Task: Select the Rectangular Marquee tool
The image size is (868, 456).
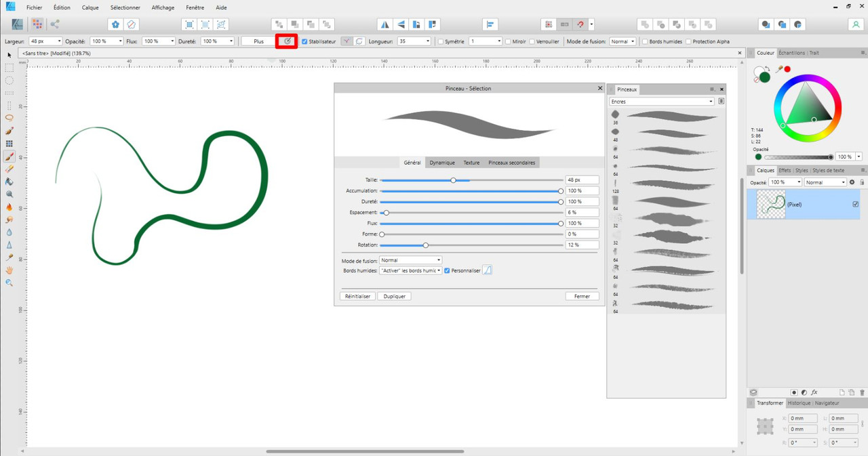Action: [x=9, y=68]
